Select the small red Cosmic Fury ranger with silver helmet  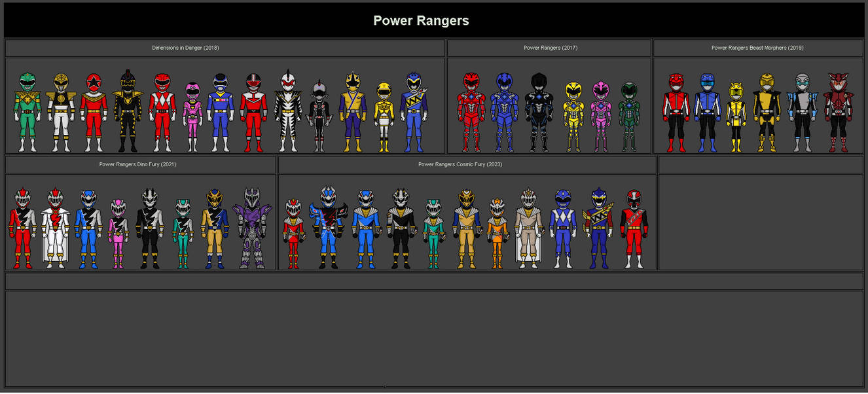(x=293, y=234)
